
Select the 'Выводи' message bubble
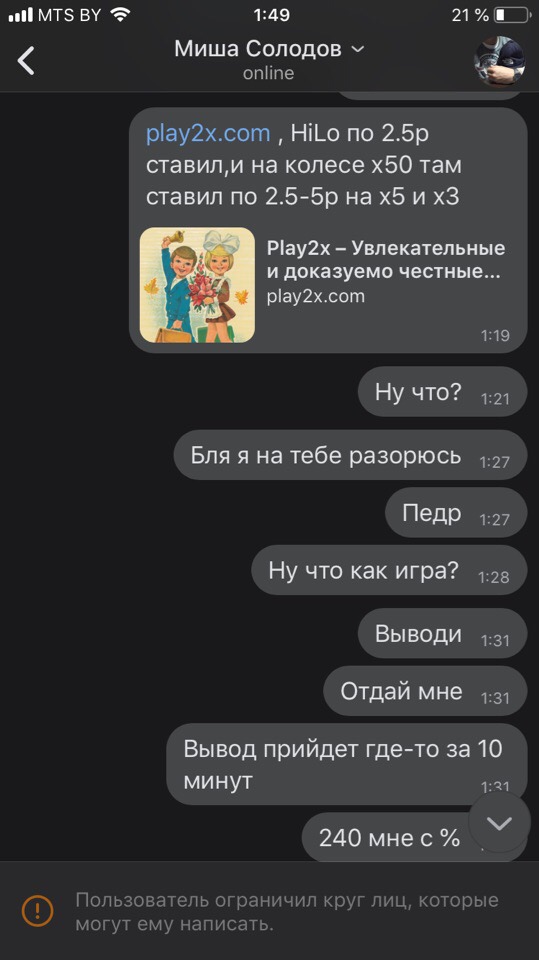pyautogui.click(x=442, y=634)
